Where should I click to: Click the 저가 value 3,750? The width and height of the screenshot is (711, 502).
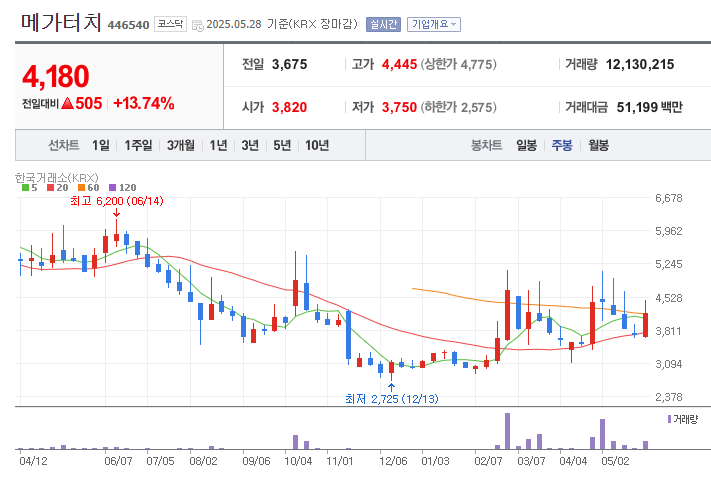coord(399,107)
